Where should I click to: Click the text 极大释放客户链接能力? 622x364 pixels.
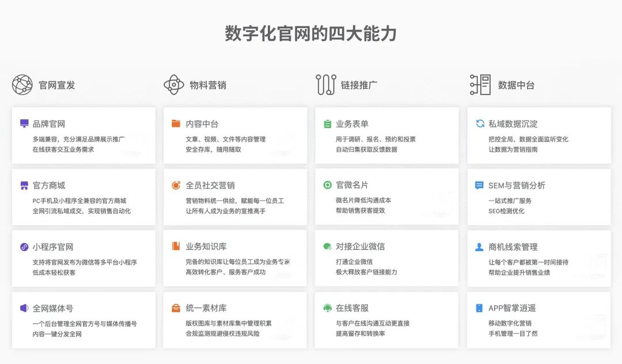click(x=366, y=272)
